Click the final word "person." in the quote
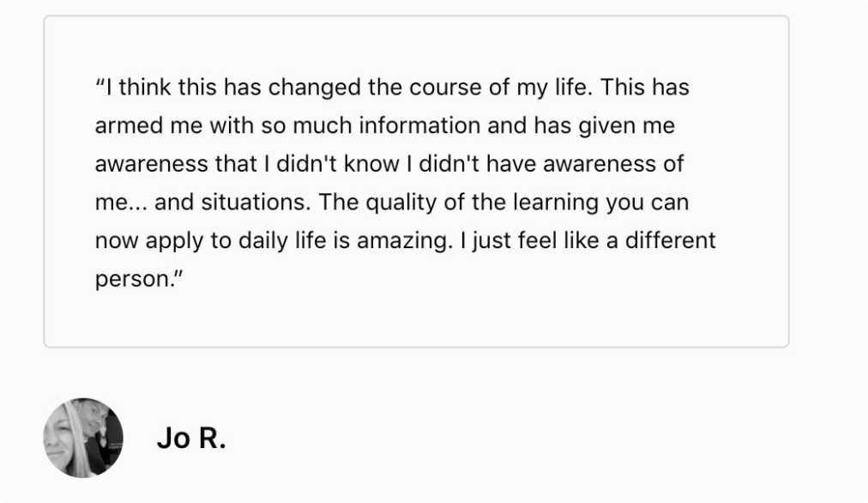This screenshot has width=868, height=503. point(130,280)
